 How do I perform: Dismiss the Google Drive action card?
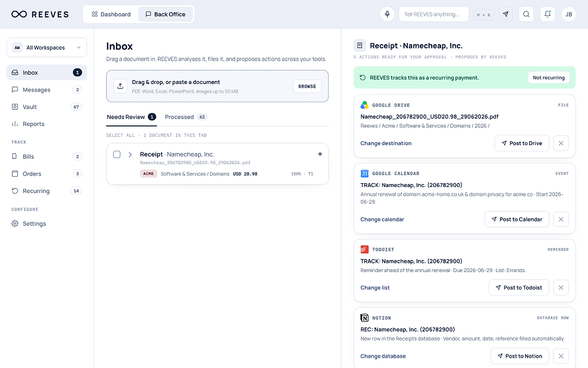coord(561,143)
